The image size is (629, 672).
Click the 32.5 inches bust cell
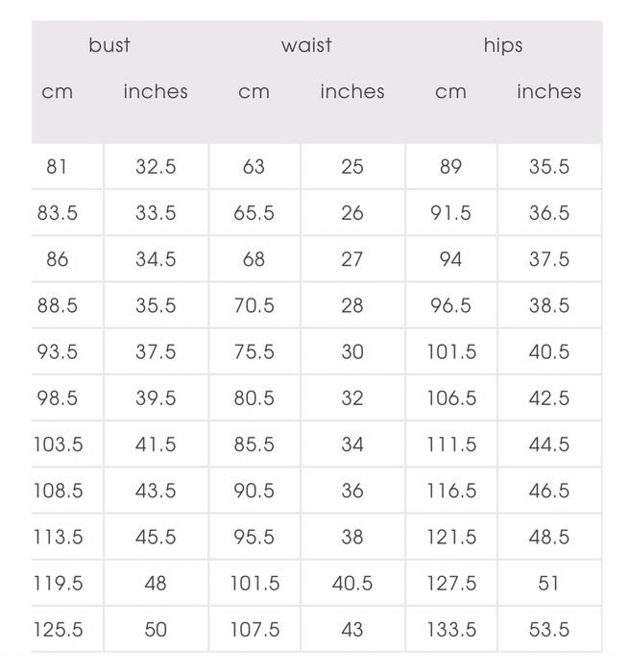(156, 167)
